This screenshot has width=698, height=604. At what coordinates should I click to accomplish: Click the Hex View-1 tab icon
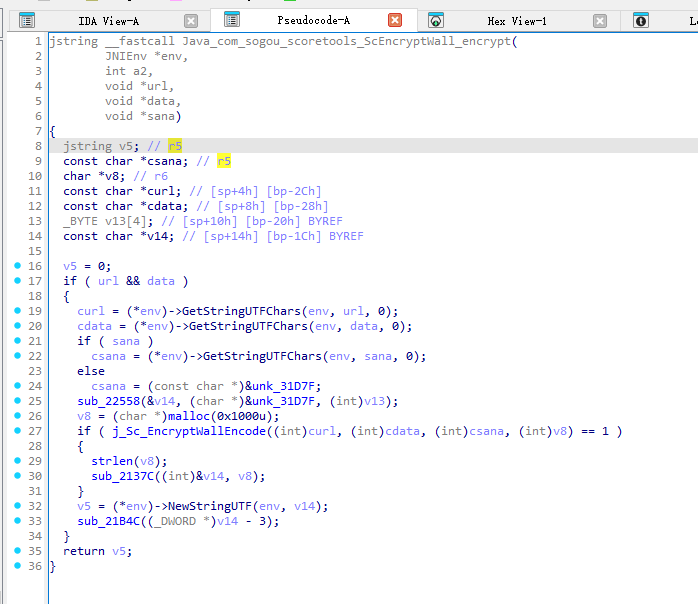[436, 20]
